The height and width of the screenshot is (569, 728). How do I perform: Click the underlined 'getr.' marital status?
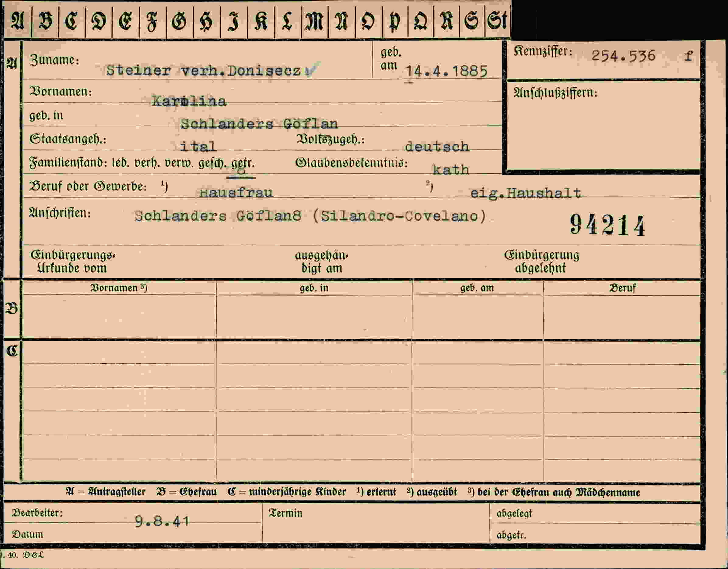[243, 164]
